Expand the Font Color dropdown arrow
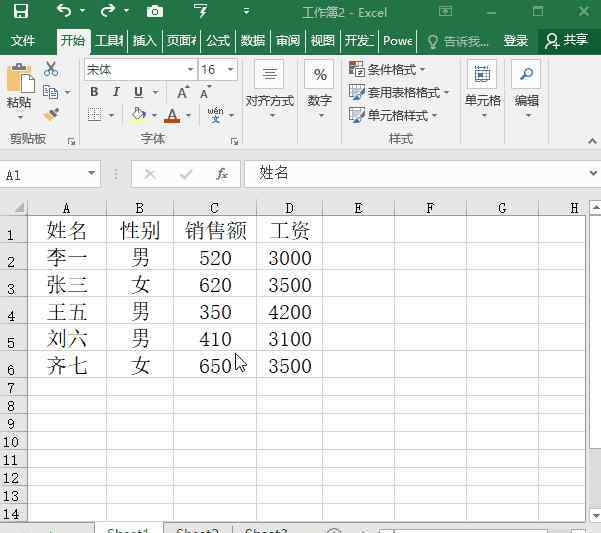The height and width of the screenshot is (533, 601). (188, 115)
